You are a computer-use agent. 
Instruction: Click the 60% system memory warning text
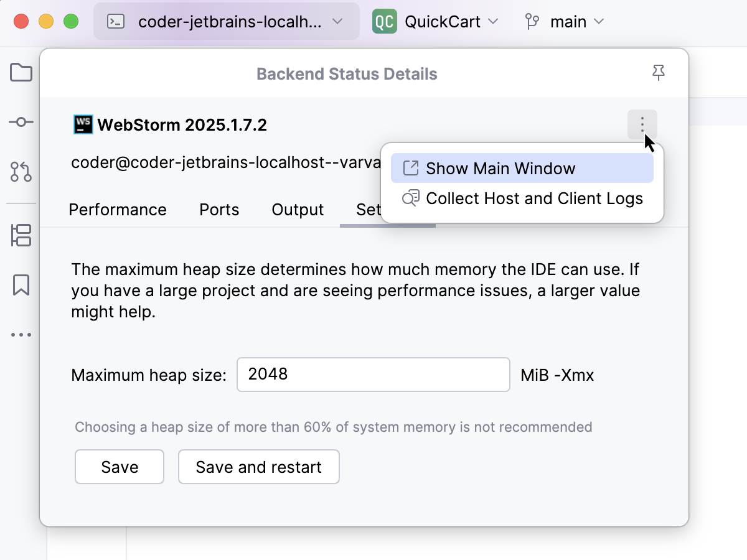click(334, 427)
